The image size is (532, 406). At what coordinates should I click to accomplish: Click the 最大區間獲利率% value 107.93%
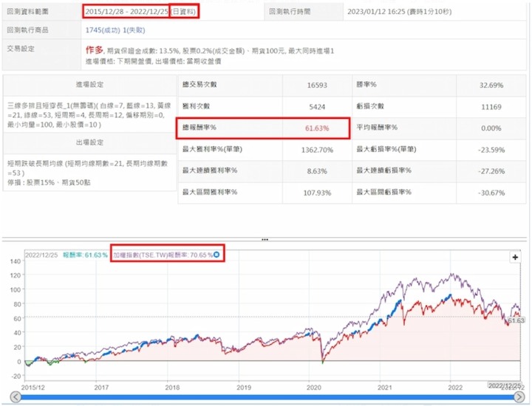tap(317, 193)
